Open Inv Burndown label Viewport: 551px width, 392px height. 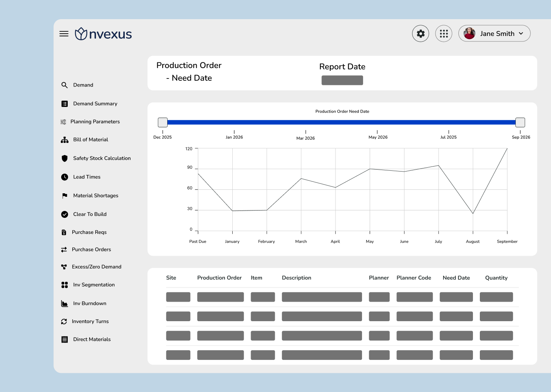coord(90,304)
